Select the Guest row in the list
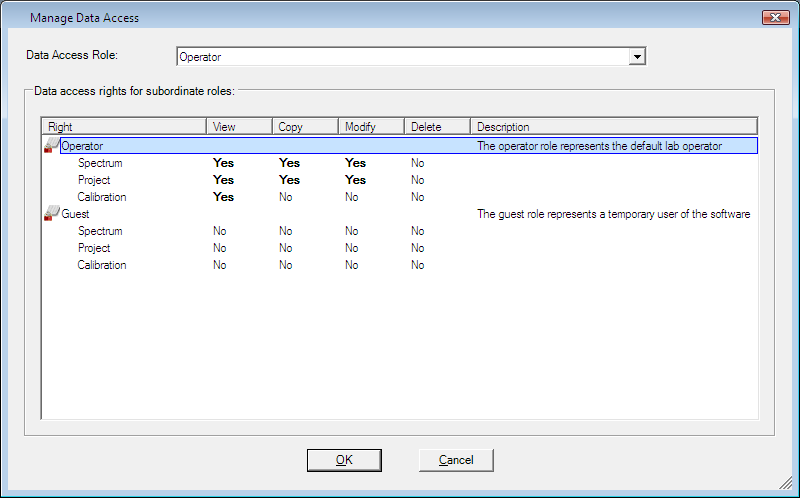 76,214
